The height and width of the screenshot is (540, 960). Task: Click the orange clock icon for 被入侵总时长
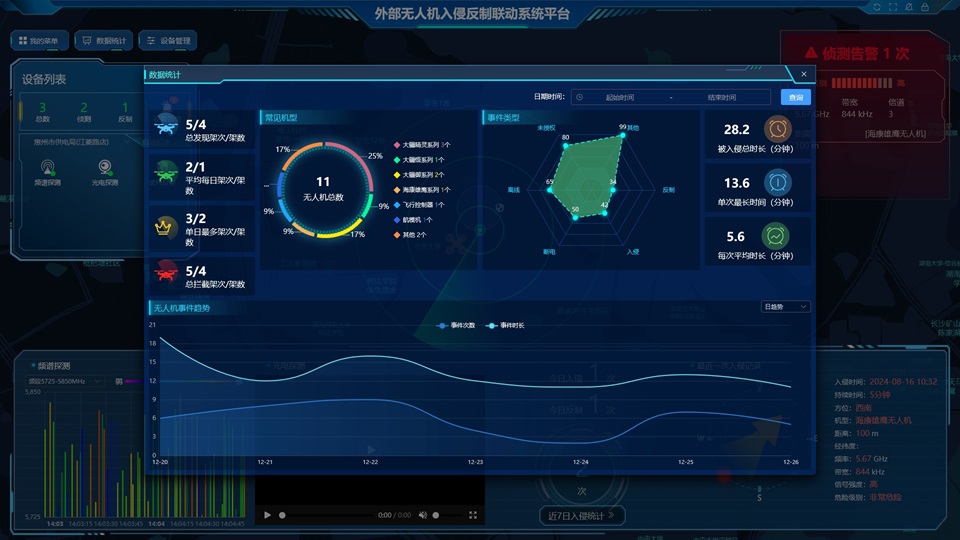point(778,129)
